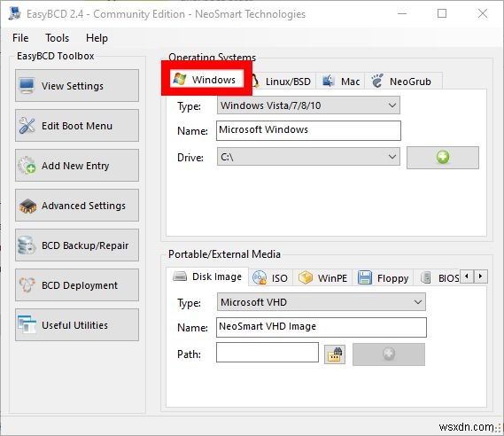Click the right tab scroll arrow
Image resolution: width=504 pixels, height=436 pixels.
coord(481,276)
